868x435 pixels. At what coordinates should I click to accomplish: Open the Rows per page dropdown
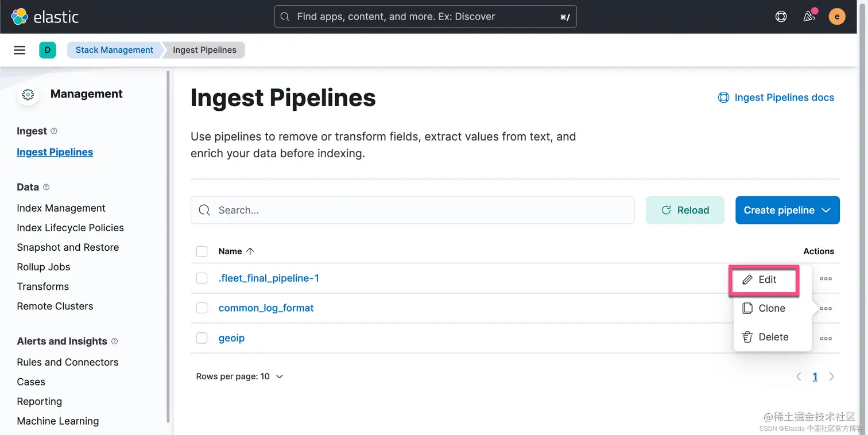(239, 376)
